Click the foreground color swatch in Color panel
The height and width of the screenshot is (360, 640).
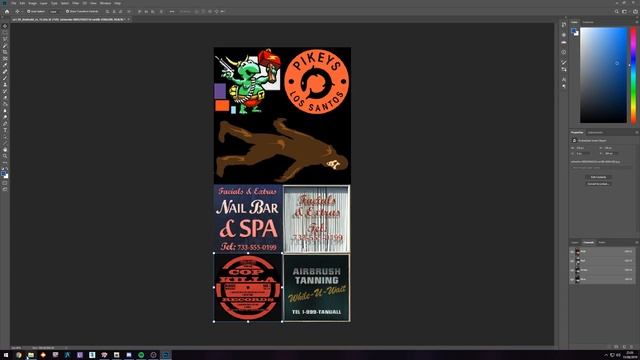pyautogui.click(x=573, y=31)
